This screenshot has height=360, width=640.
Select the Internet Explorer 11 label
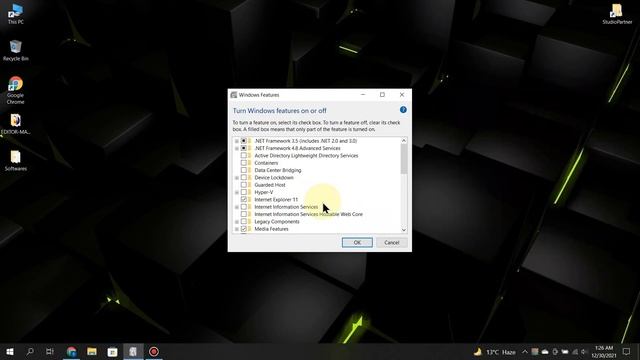point(276,200)
